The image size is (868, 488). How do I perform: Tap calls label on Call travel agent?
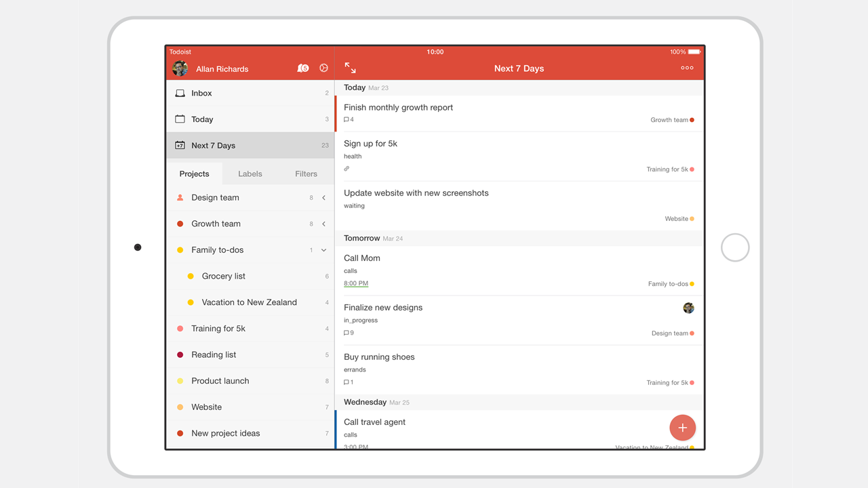351,435
